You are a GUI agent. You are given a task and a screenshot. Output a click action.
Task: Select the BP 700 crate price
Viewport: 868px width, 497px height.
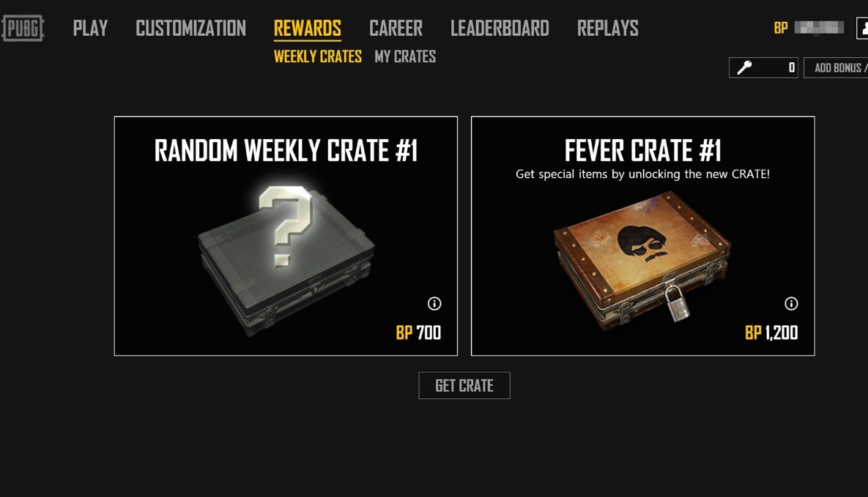click(418, 332)
